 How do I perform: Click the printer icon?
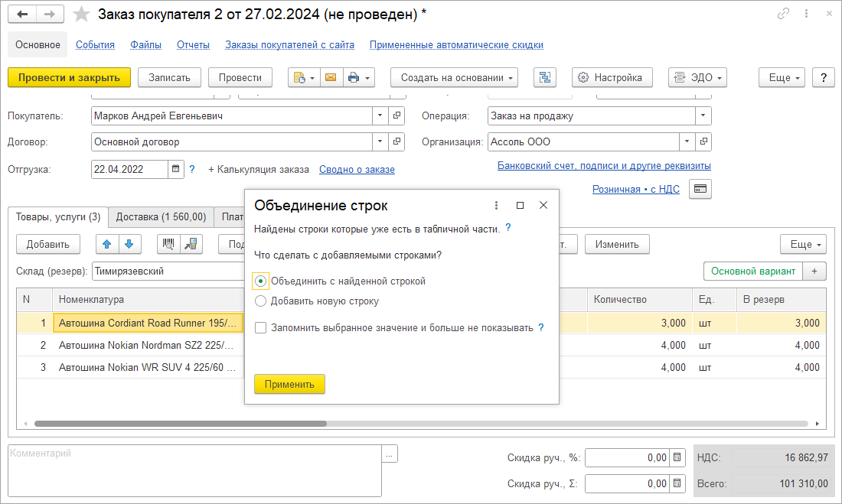(354, 78)
